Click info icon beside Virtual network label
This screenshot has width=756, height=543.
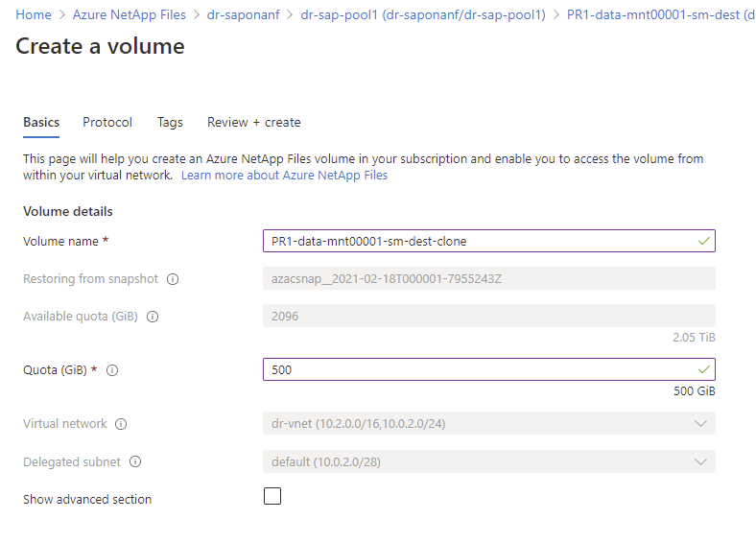pos(121,424)
